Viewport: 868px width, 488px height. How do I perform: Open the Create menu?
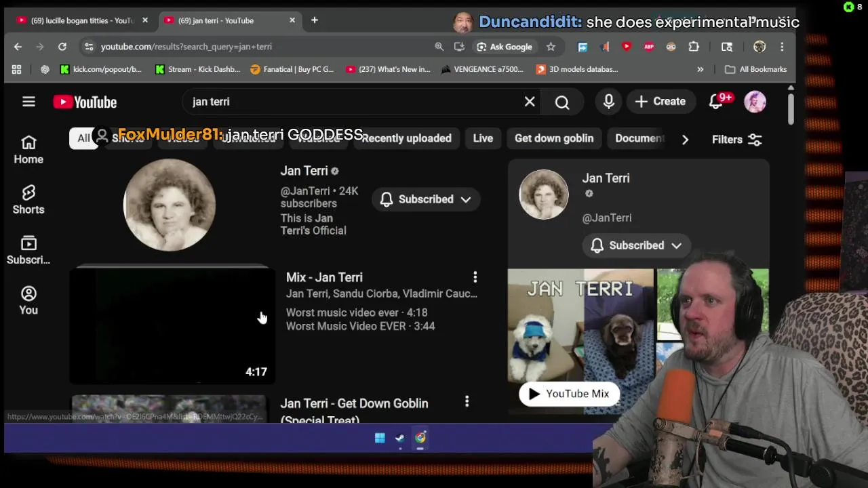tap(660, 102)
